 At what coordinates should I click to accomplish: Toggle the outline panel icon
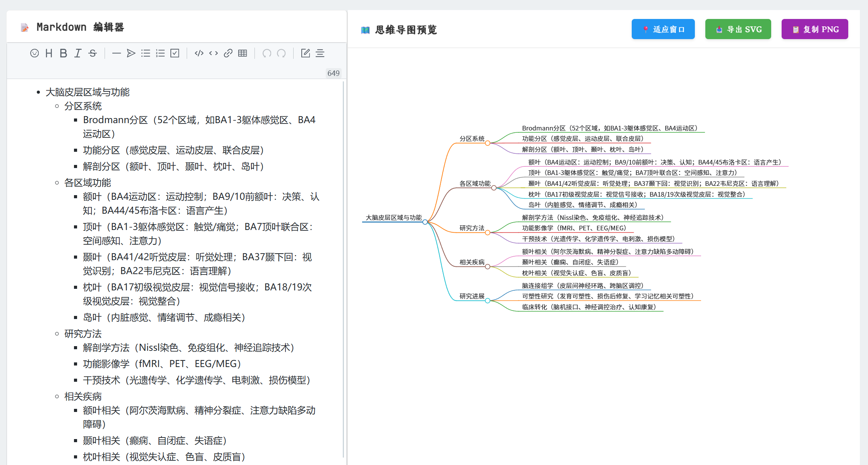pos(320,53)
